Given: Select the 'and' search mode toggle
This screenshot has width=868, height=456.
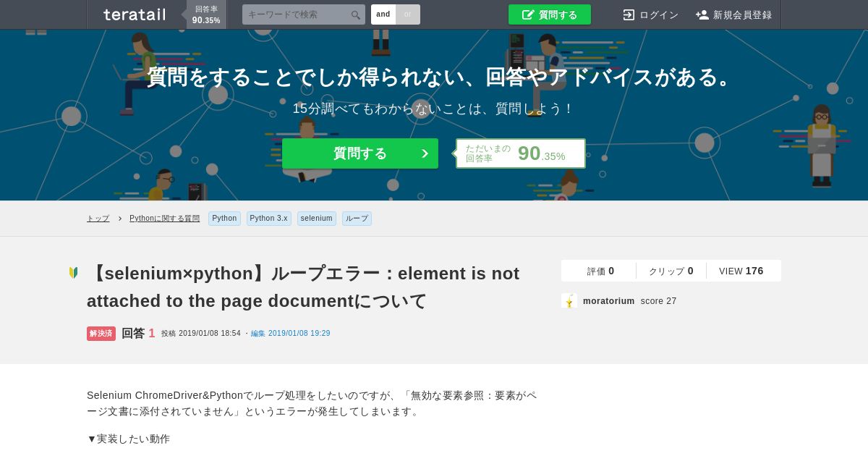Looking at the screenshot, I should [383, 14].
